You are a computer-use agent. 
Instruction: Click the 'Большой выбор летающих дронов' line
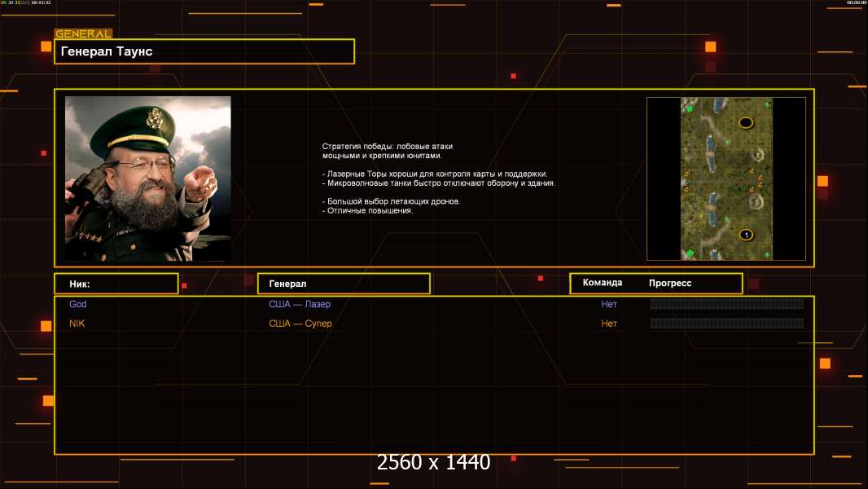coord(391,201)
